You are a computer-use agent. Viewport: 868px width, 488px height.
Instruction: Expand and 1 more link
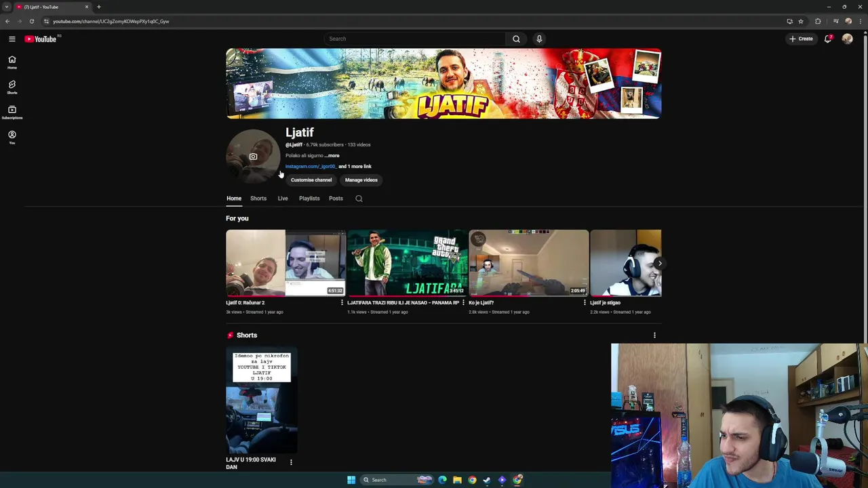[x=355, y=167]
